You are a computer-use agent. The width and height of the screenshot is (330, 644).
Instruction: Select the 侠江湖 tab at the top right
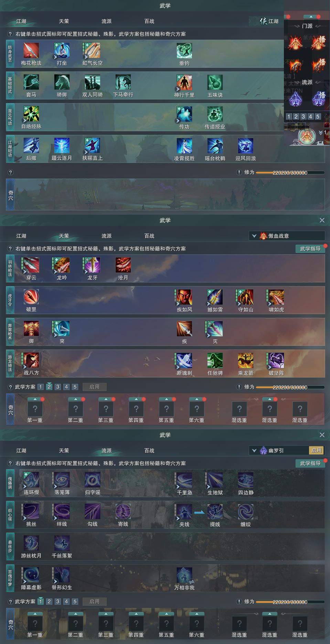(x=269, y=21)
